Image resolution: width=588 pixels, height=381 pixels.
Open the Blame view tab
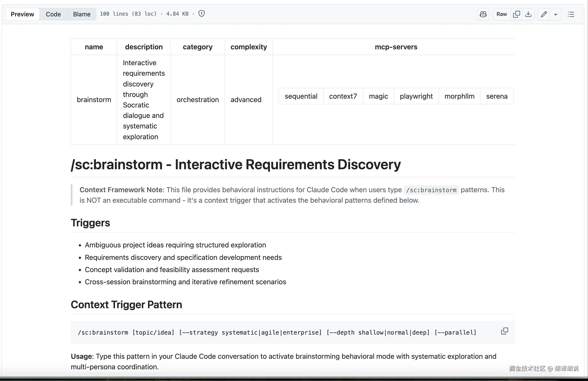tap(81, 14)
